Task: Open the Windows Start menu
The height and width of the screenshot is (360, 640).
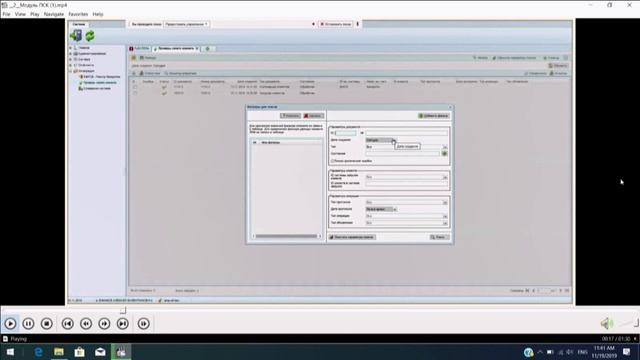Action: tap(10, 352)
